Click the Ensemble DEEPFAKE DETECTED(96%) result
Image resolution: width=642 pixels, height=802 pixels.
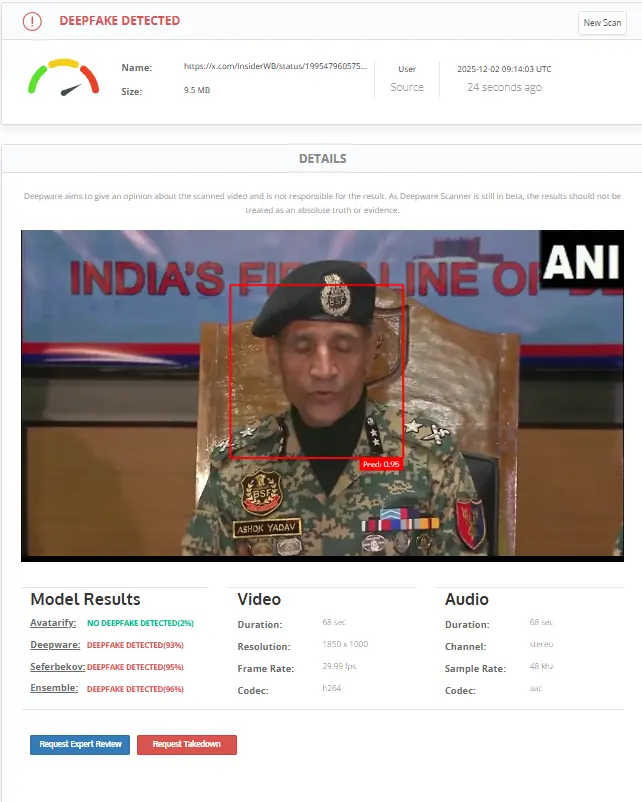pyautogui.click(x=134, y=689)
